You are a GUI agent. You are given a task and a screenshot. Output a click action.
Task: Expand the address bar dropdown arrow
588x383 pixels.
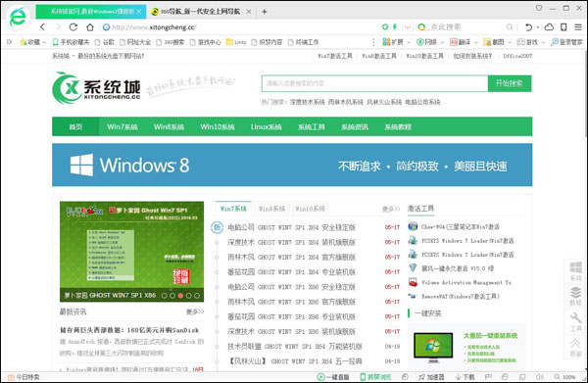pos(408,27)
